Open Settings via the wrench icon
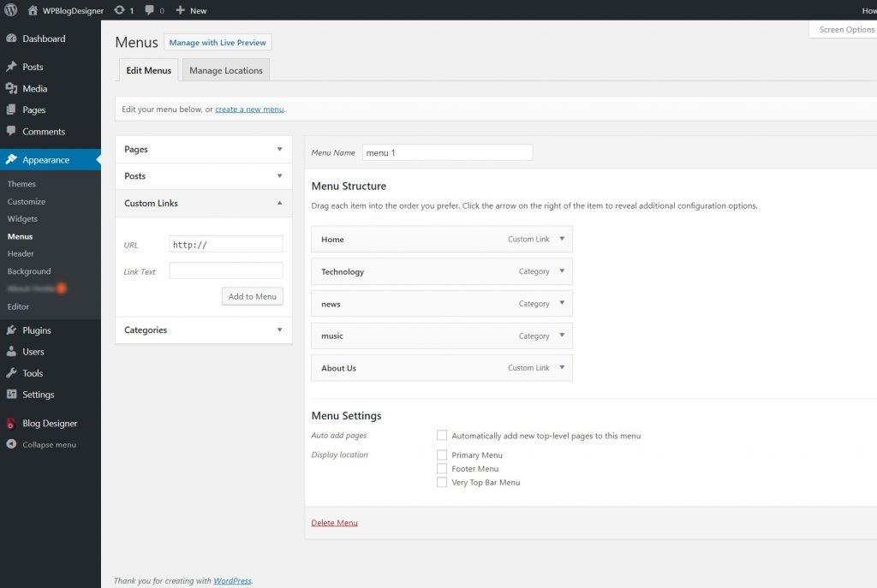Image resolution: width=877 pixels, height=588 pixels. (x=12, y=395)
